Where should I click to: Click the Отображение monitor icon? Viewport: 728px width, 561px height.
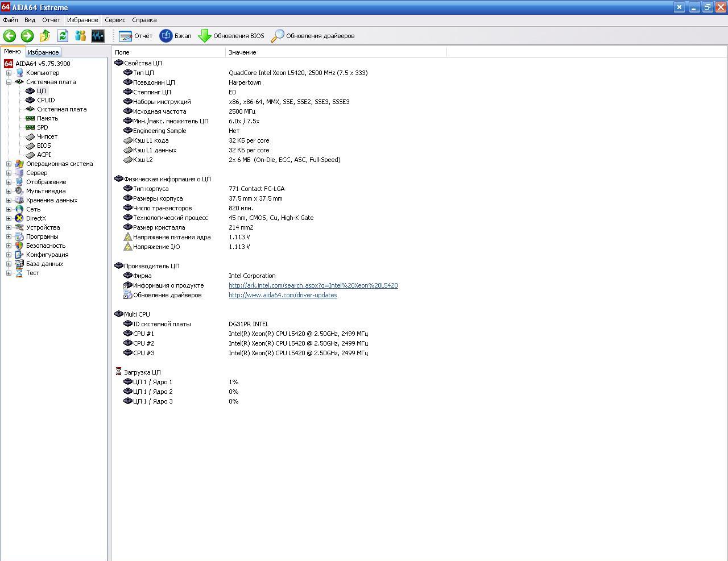coord(19,182)
